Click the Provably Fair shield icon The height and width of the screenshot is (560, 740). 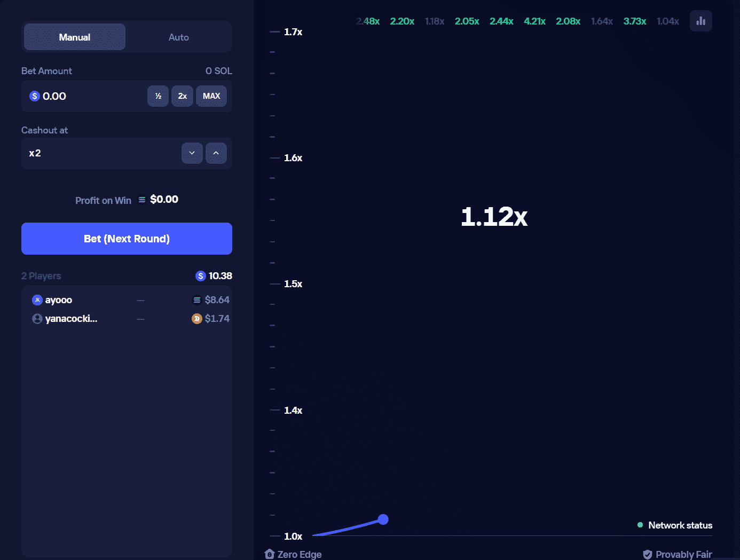pos(648,554)
